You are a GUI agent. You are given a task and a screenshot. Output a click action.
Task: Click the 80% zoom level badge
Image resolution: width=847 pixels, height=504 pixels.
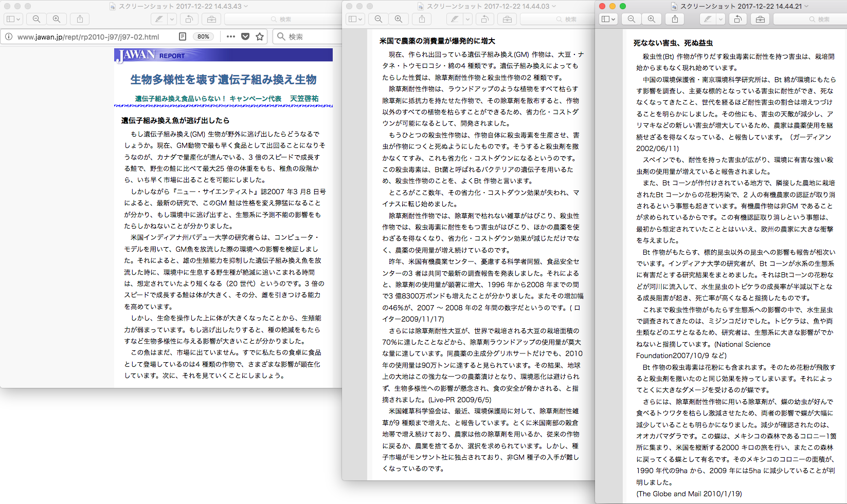[x=203, y=36]
